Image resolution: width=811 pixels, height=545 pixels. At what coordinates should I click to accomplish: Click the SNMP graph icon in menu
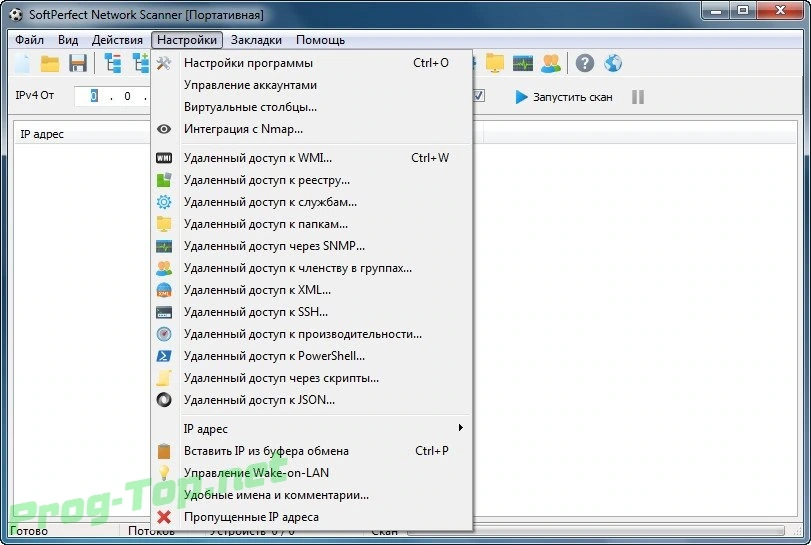point(164,246)
